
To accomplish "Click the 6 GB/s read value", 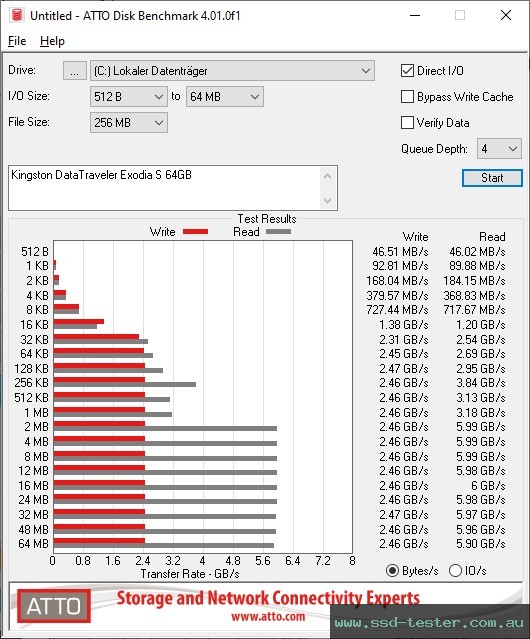I will click(x=488, y=486).
